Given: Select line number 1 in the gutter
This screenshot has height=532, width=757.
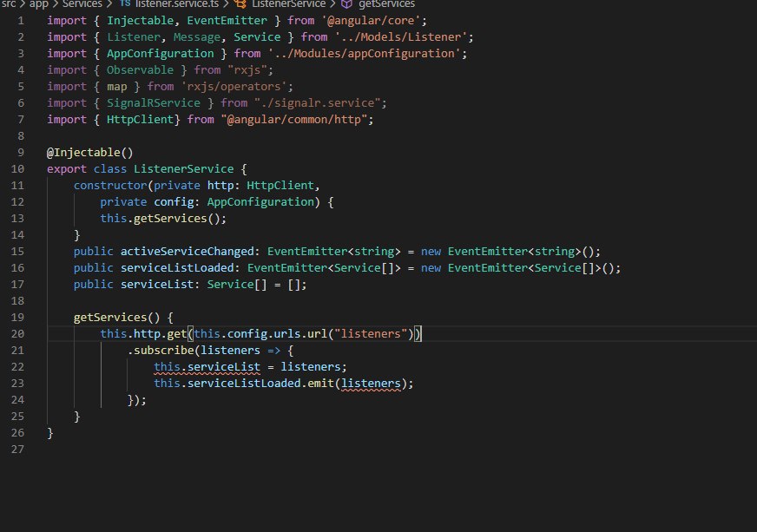Looking at the screenshot, I should click(x=21, y=21).
